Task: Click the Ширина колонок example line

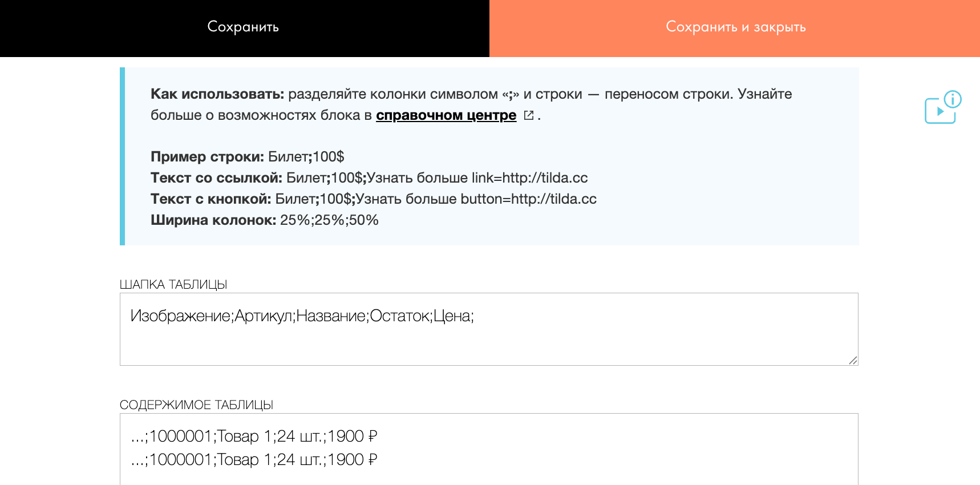Action: [264, 220]
